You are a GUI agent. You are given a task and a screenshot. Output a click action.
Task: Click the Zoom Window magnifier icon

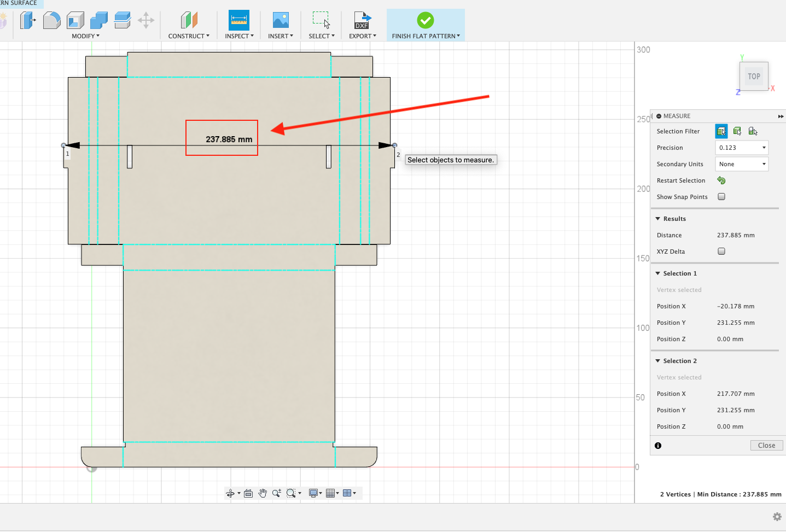291,493
